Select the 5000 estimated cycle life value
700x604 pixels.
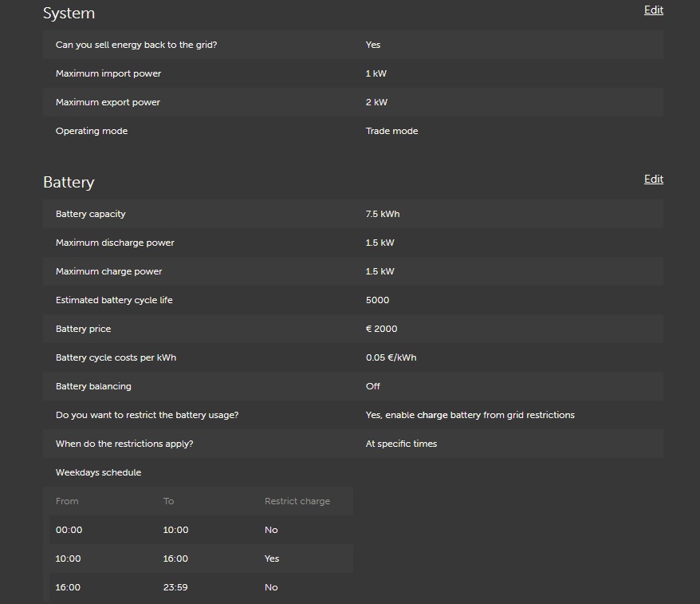click(377, 300)
